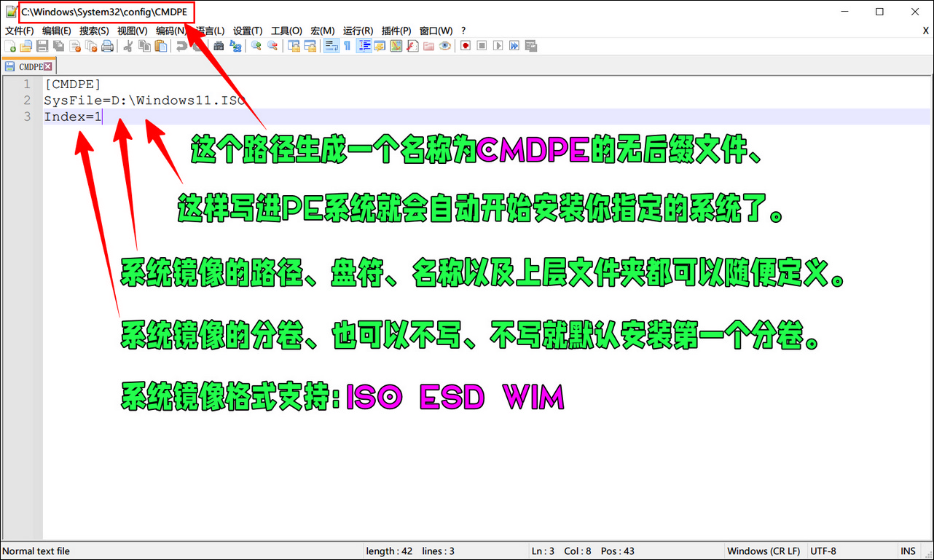Show the document map panel
The width and height of the screenshot is (934, 560).
[x=396, y=46]
